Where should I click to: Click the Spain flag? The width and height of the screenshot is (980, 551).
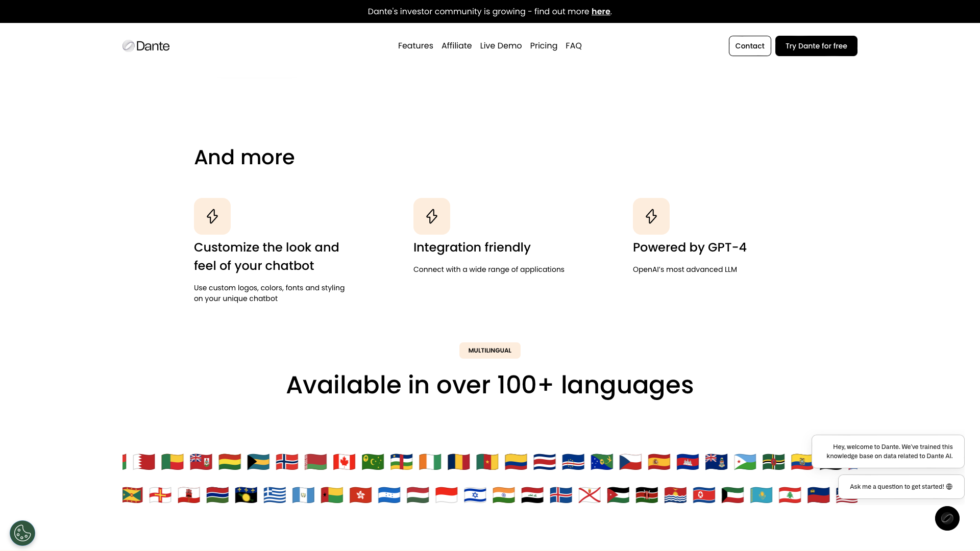click(658, 462)
